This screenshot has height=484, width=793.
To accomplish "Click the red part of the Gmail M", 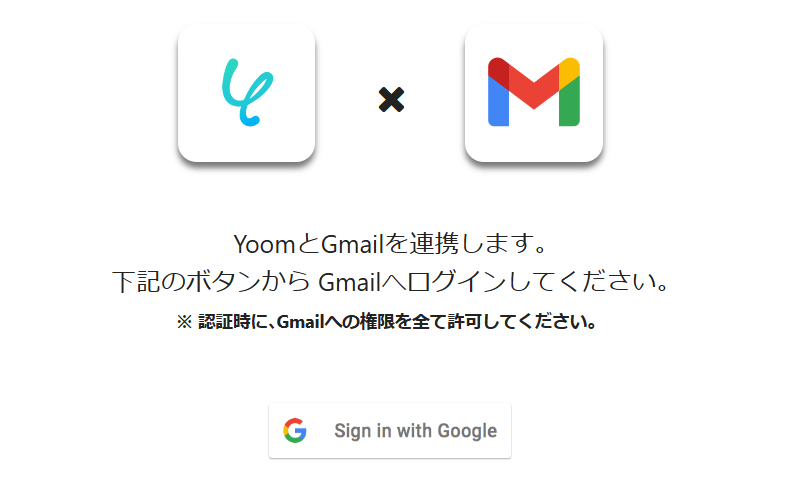I will pyautogui.click(x=534, y=83).
